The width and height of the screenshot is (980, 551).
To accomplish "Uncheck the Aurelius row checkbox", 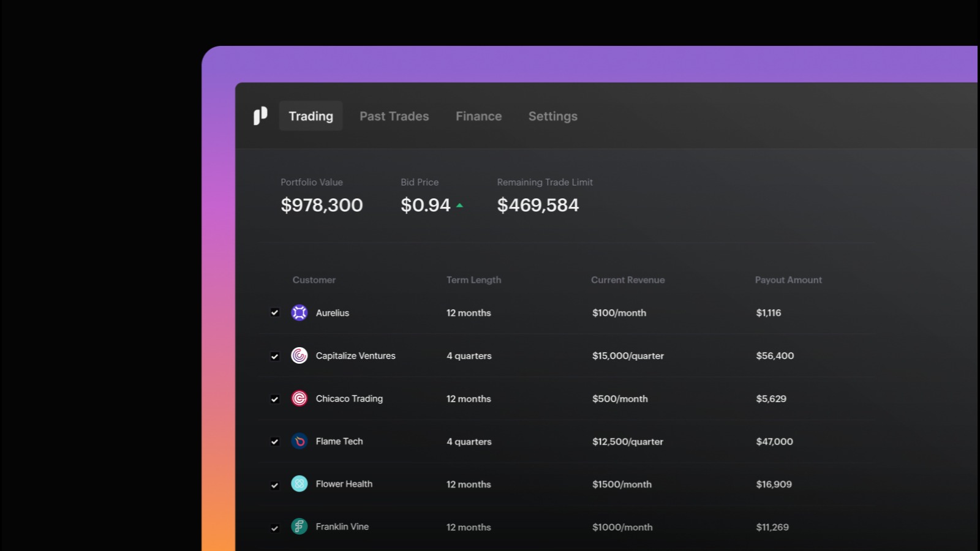I will 275,313.
